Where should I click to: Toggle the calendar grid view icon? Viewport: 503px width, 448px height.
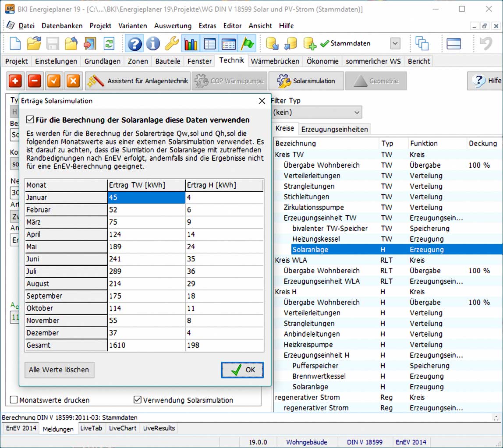(x=228, y=43)
